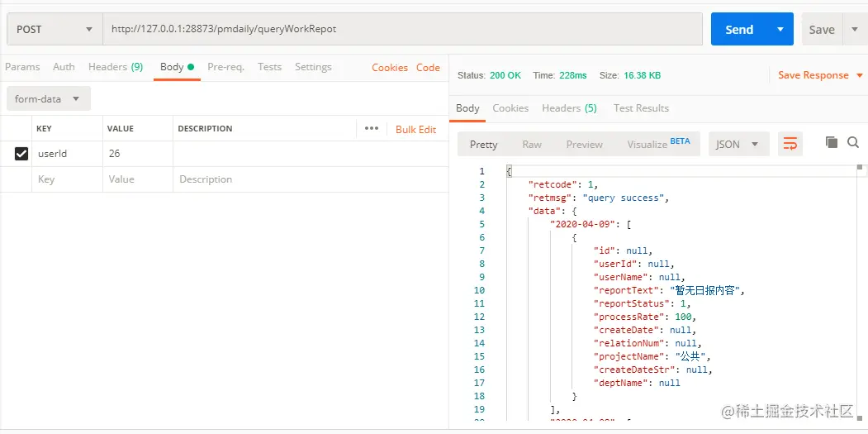Click the empty Key placeholder field

pos(67,179)
